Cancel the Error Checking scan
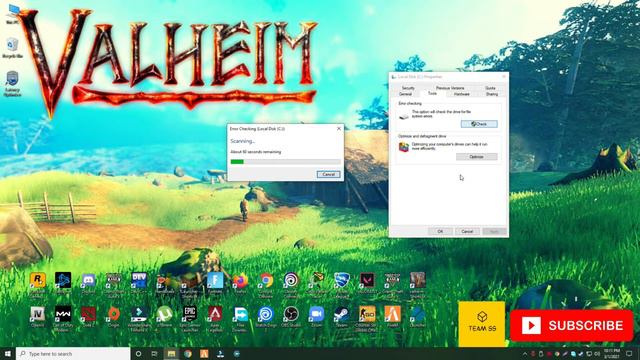Viewport: 640px width, 360px height. pos(329,174)
